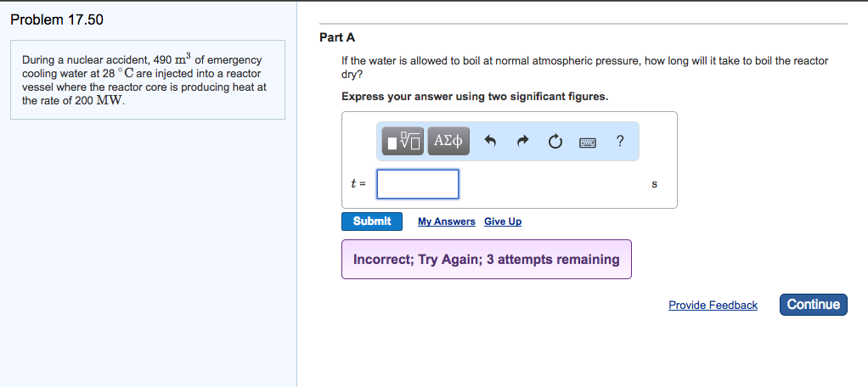The image size is (868, 387).
Task: Click the undo arrow icon
Action: pos(490,142)
